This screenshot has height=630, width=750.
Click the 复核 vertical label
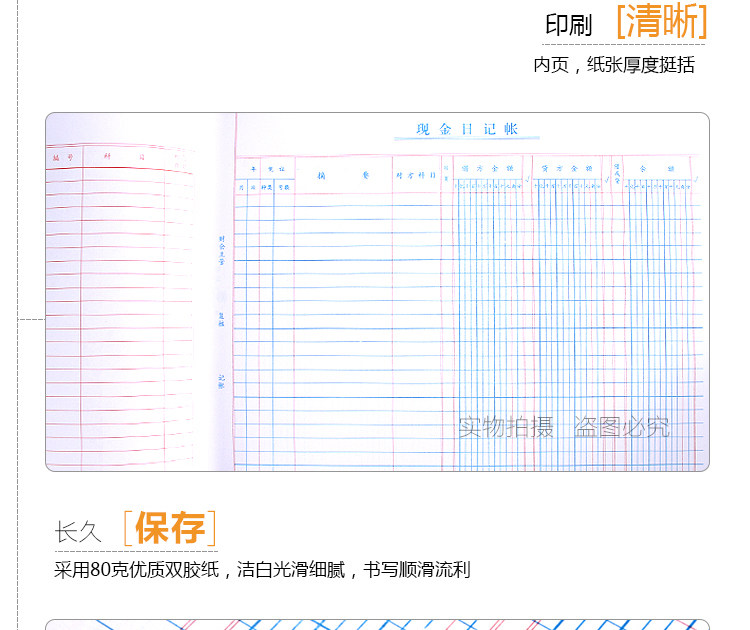point(221,318)
